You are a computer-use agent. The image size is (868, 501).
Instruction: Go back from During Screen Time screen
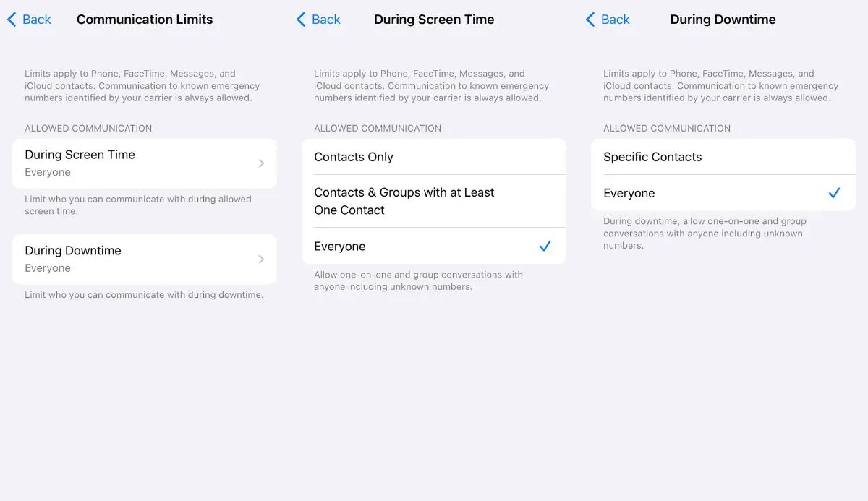pos(318,20)
